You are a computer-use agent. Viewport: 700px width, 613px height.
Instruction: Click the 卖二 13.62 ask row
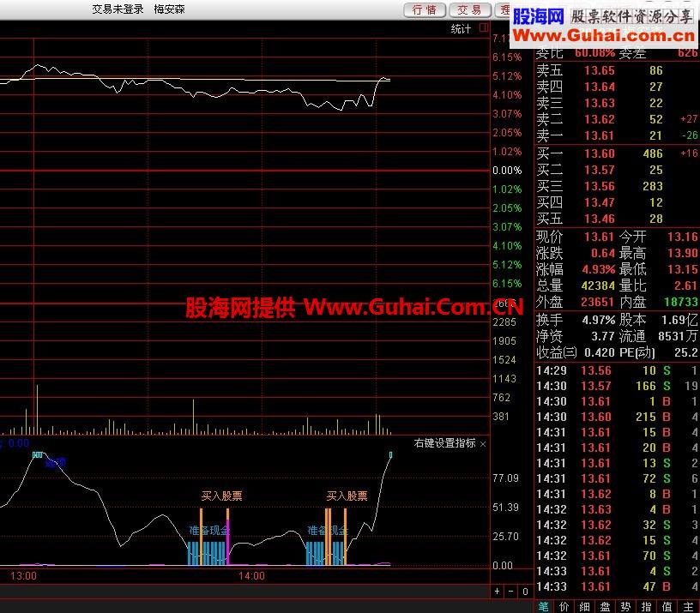pos(617,119)
